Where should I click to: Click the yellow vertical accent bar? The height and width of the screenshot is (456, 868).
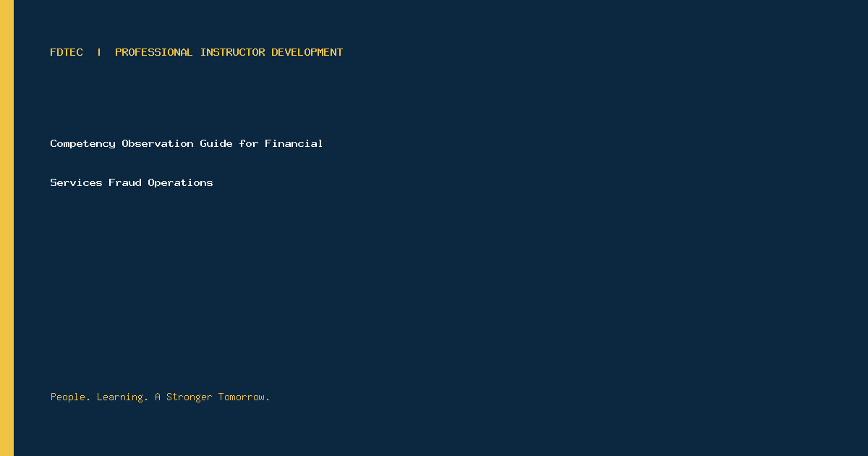(7, 228)
